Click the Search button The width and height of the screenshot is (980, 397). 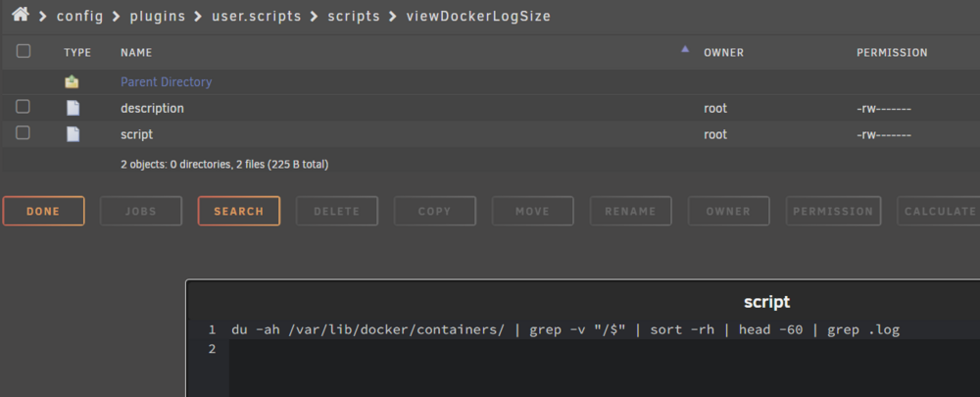point(239,212)
